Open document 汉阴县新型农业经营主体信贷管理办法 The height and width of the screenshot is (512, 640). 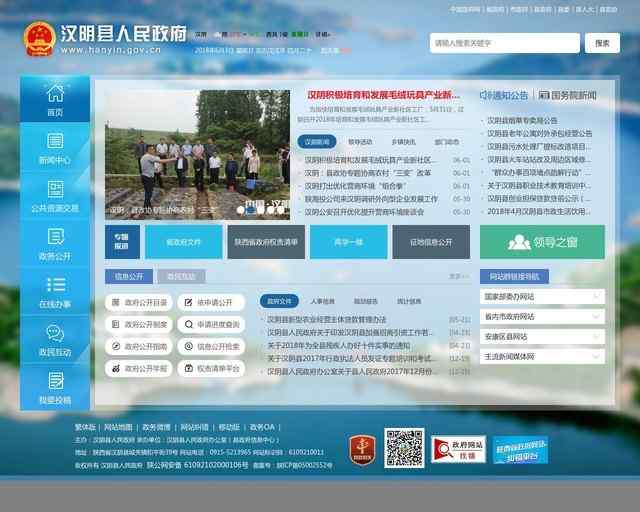[x=327, y=319]
